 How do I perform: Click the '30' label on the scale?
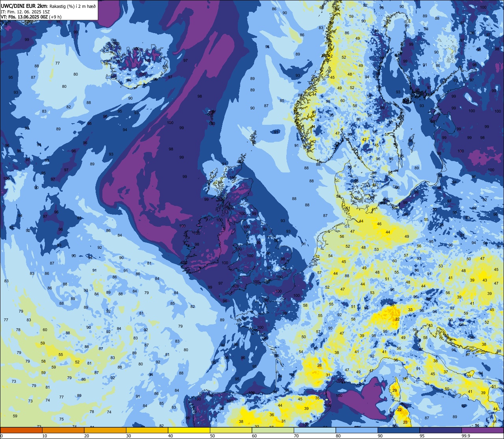pyautogui.click(x=128, y=436)
